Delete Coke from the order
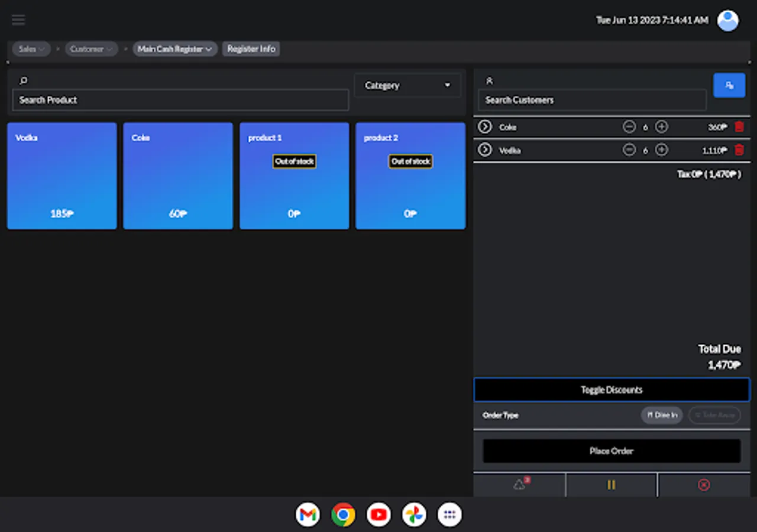 [739, 126]
